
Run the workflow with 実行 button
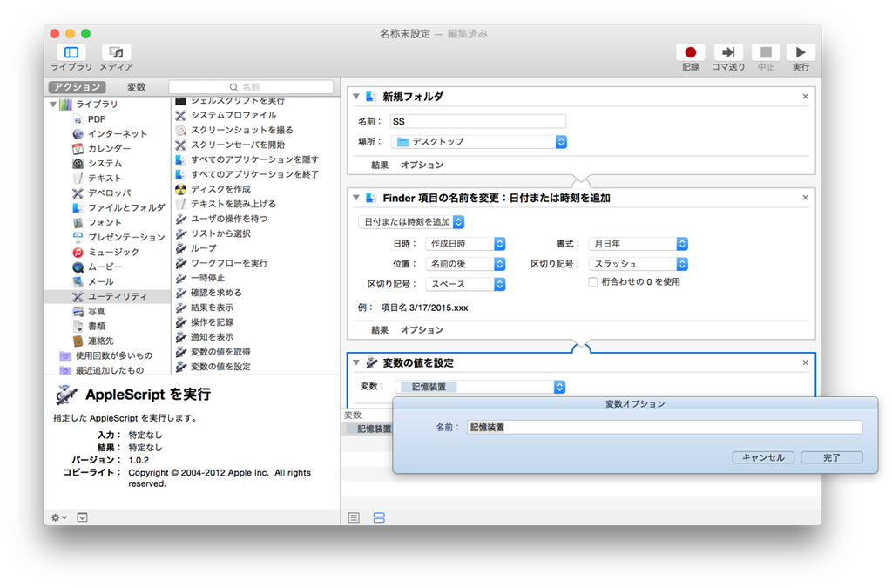point(801,52)
